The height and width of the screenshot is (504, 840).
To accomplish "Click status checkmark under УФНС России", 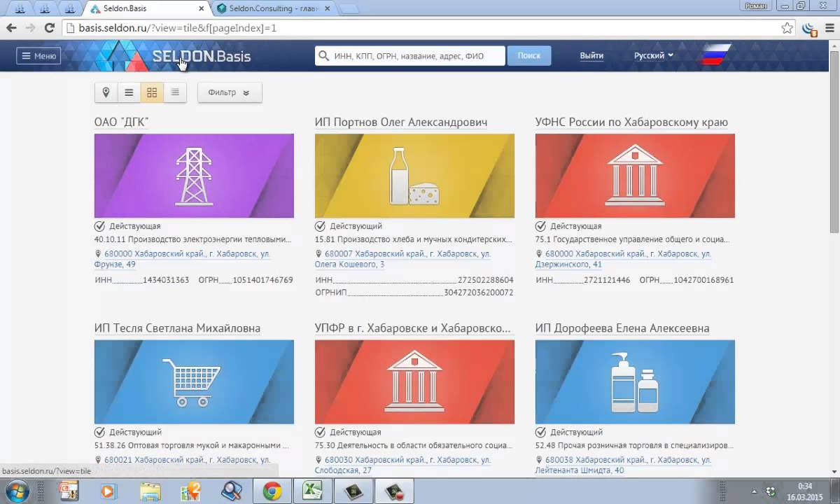I will pyautogui.click(x=540, y=226).
